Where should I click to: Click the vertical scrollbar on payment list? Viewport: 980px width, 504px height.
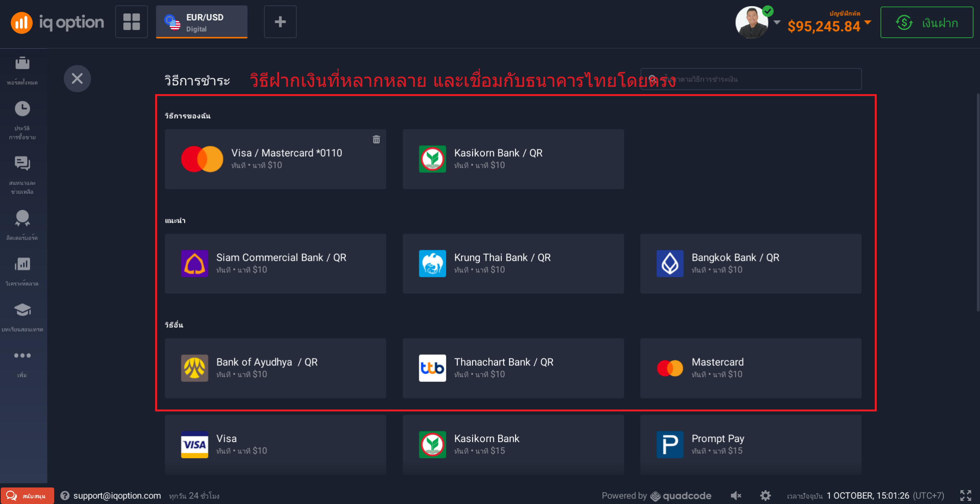pos(978,202)
